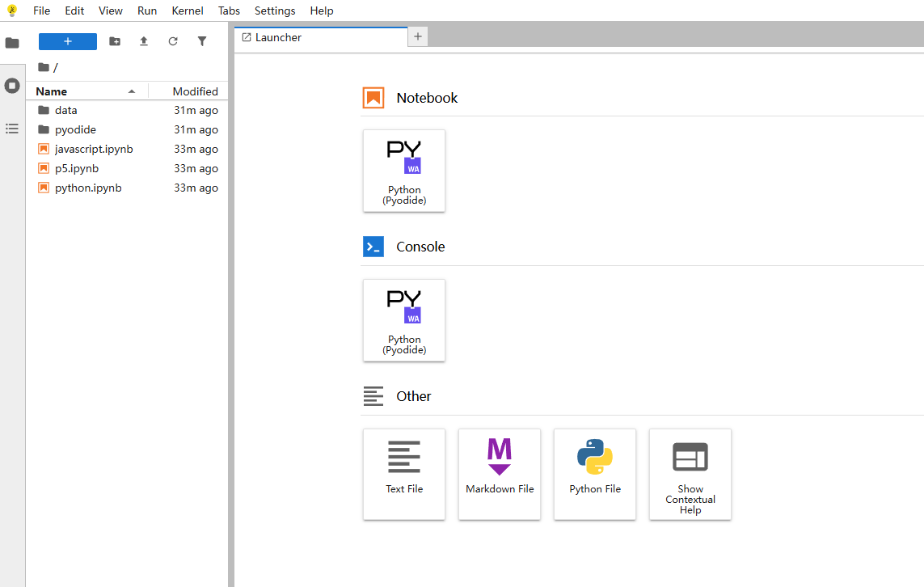Open the Run menu
This screenshot has height=587, width=924.
click(x=147, y=11)
